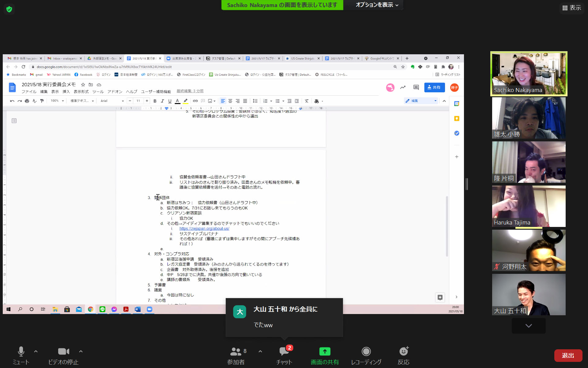Leave the meeting with 退出 button
Image resolution: width=588 pixels, height=368 pixels.
coord(568,355)
